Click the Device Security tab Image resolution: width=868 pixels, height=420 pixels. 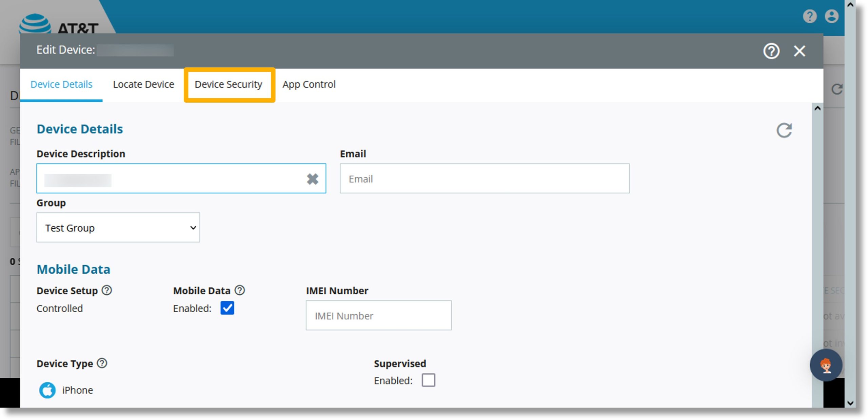coord(228,84)
